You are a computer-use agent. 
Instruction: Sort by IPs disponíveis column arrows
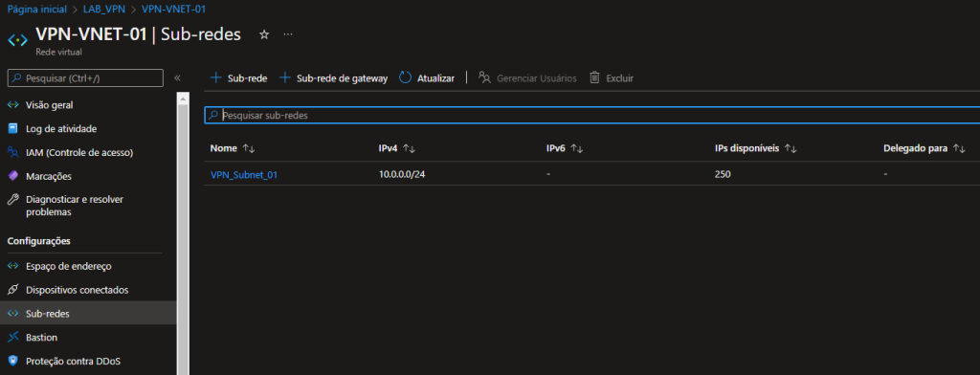[x=791, y=148]
